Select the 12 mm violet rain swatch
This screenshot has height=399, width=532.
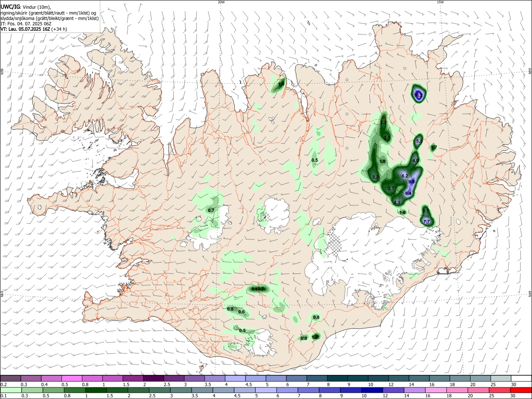pos(394,390)
